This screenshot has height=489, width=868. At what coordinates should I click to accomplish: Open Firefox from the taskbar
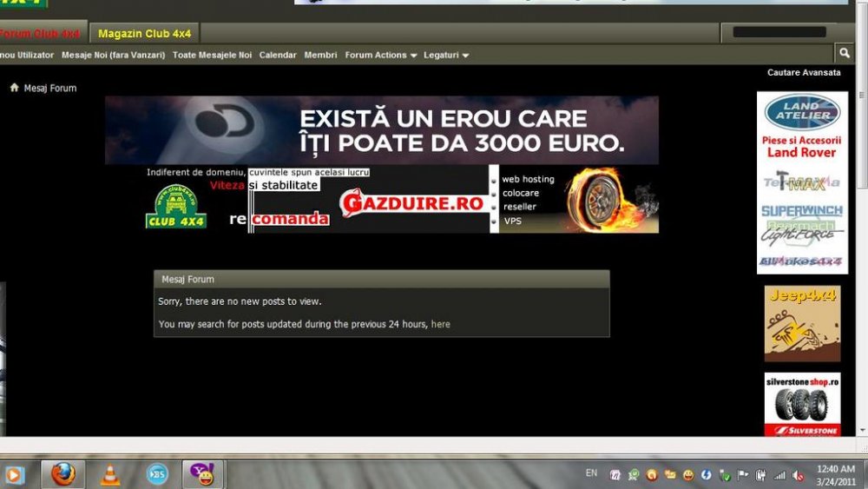tap(62, 474)
